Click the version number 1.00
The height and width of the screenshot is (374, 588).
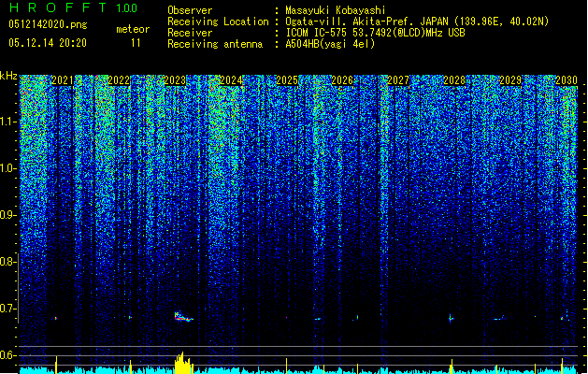coord(127,8)
